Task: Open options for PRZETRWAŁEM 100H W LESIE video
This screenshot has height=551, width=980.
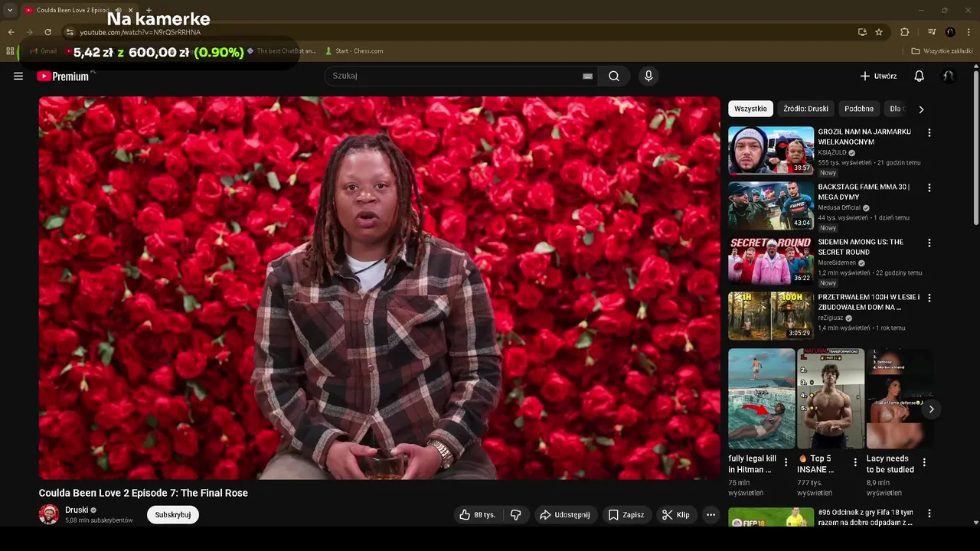Action: (x=929, y=298)
